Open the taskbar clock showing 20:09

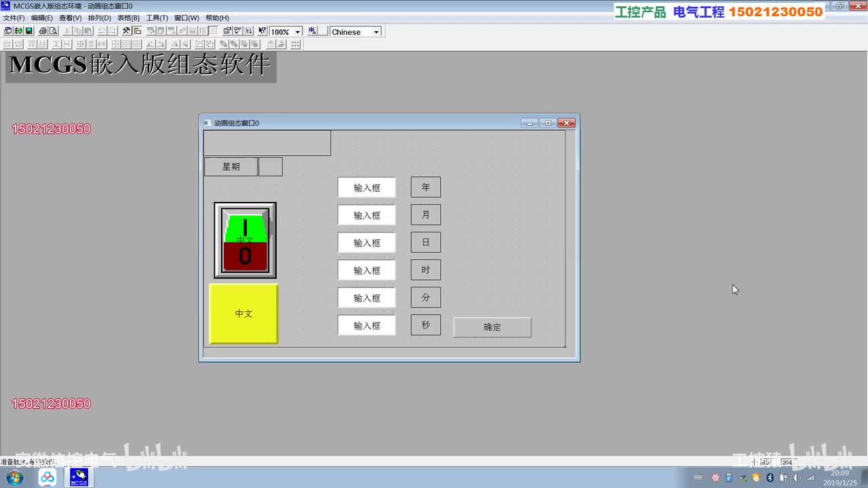point(840,478)
